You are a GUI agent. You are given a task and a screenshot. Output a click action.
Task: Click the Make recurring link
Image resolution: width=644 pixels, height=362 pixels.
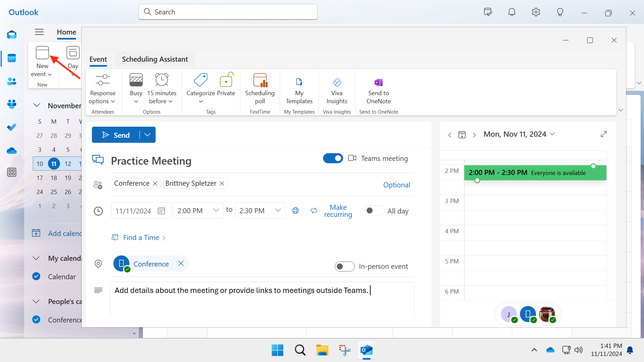pyautogui.click(x=338, y=211)
